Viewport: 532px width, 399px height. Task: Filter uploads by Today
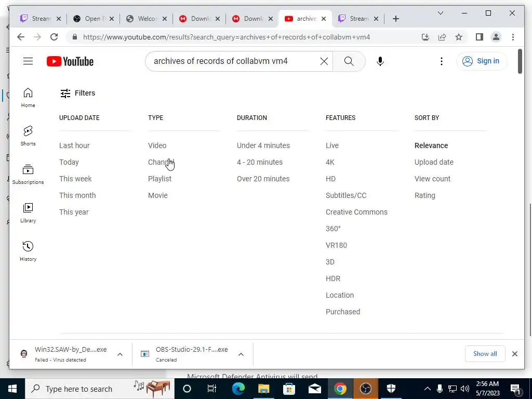point(69,162)
